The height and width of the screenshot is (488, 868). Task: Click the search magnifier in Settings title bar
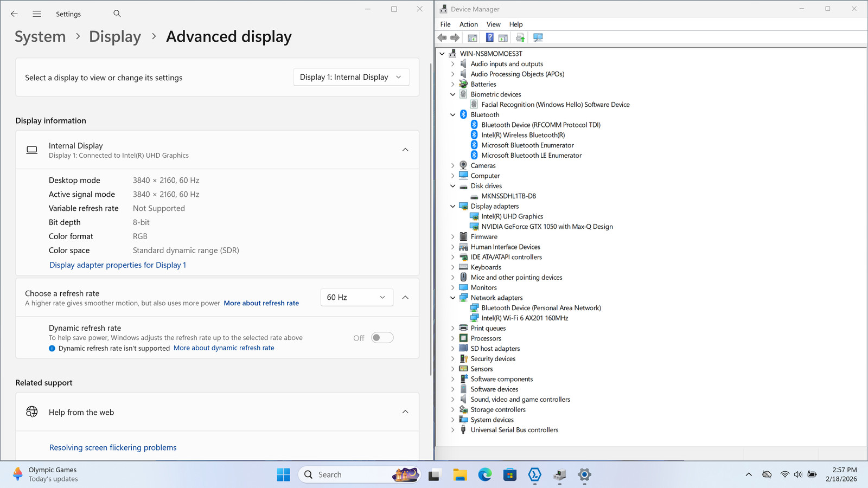[117, 14]
